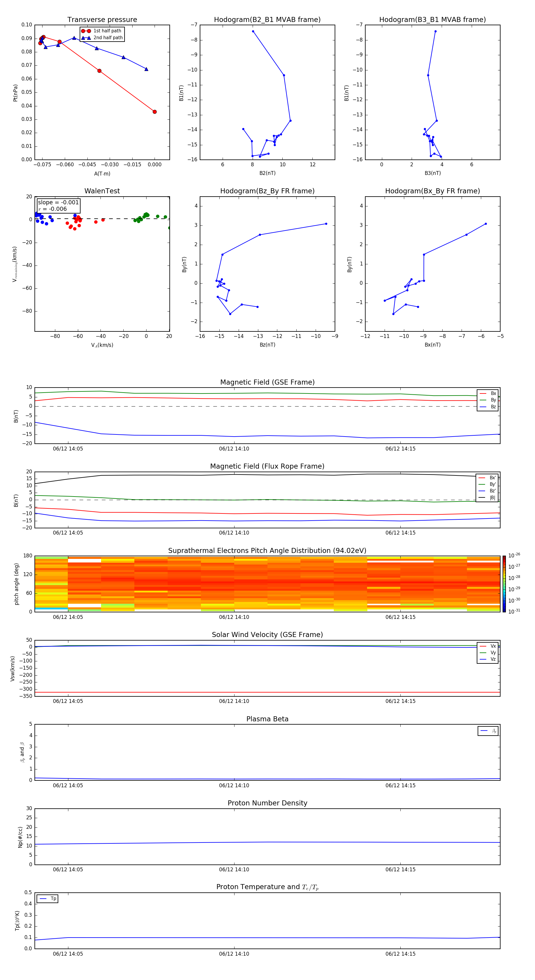Click the "Solar Wind Velocity (GSE Frame)" title
Screen dimensions: 535x980
pos(267,635)
